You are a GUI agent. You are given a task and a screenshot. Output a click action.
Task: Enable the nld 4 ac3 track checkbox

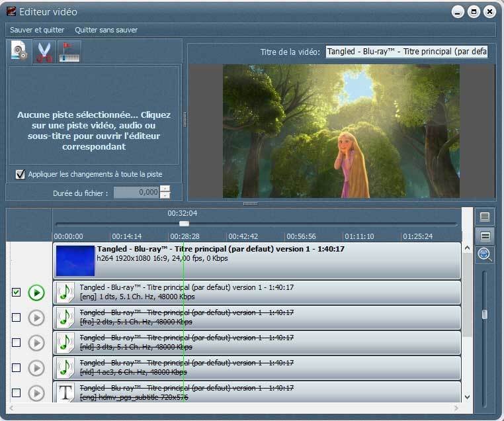16,367
